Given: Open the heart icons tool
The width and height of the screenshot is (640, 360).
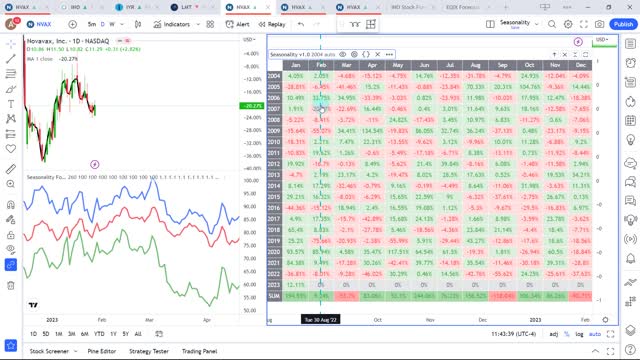Looking at the screenshot, I should [11, 149].
